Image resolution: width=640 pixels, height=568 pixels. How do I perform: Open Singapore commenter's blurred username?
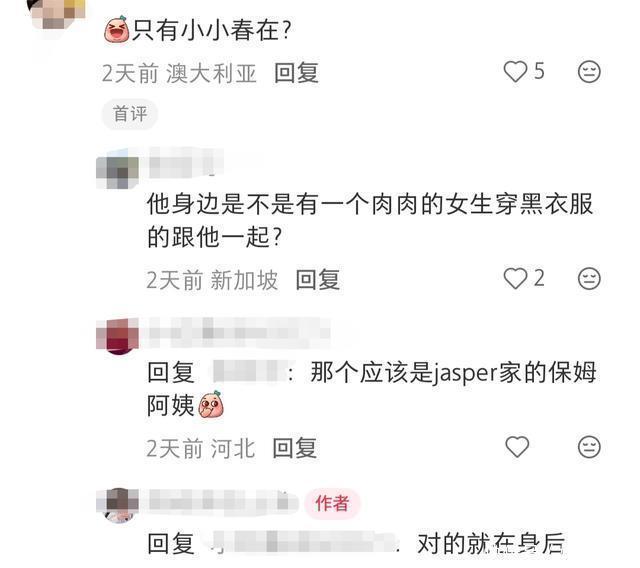186,163
